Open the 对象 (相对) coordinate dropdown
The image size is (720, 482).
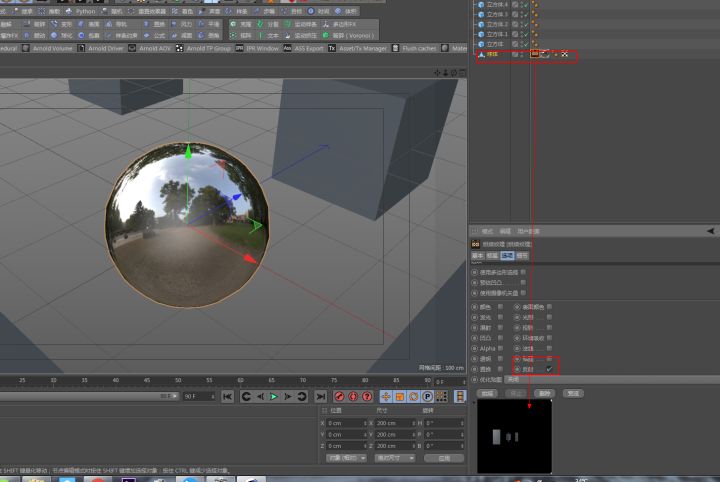pos(346,458)
